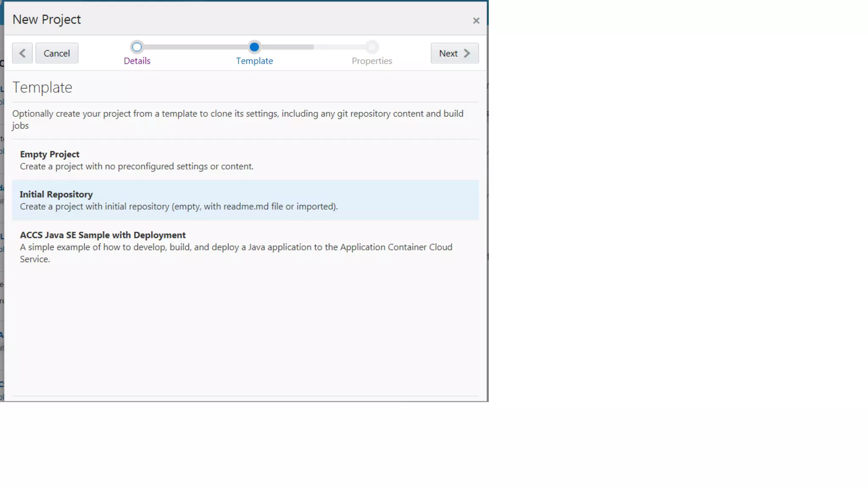Image resolution: width=868 pixels, height=488 pixels.
Task: Pick the ACCS Java SE Sample with Deployment
Action: 103,235
